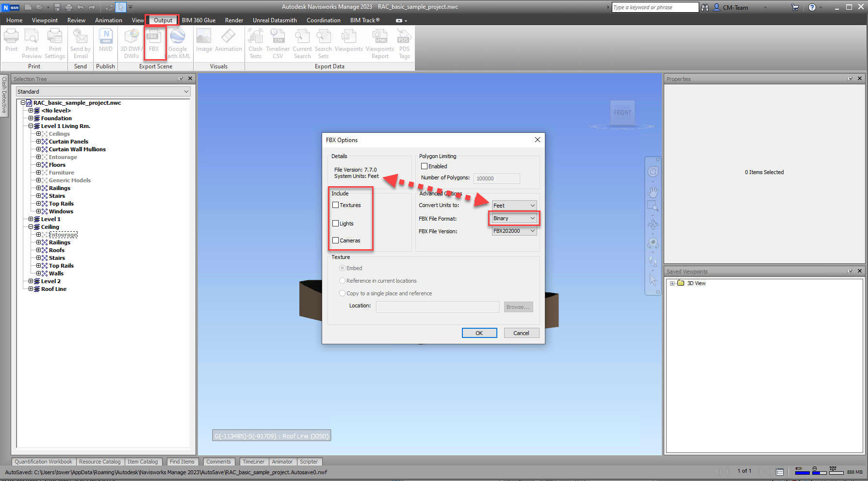
Task: Click the Steering Wheels navigation icon
Action: click(653, 172)
